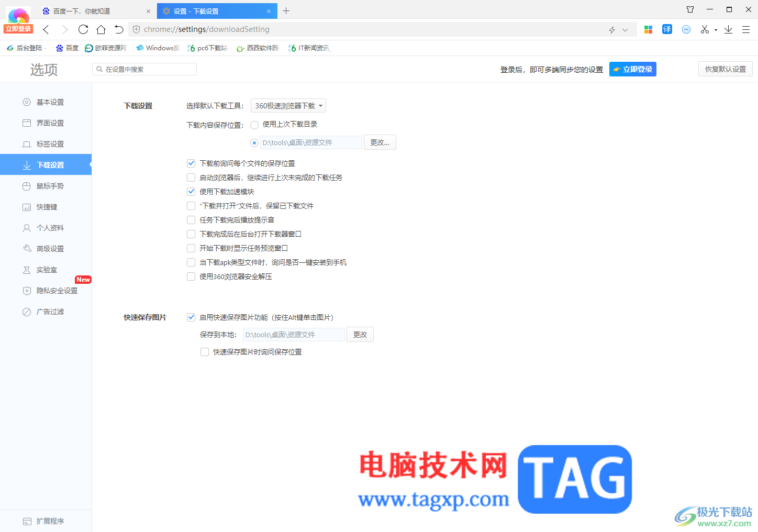The image size is (758, 532).
Task: Expand the screenshot tool dropdown arrow
Action: pos(716,30)
